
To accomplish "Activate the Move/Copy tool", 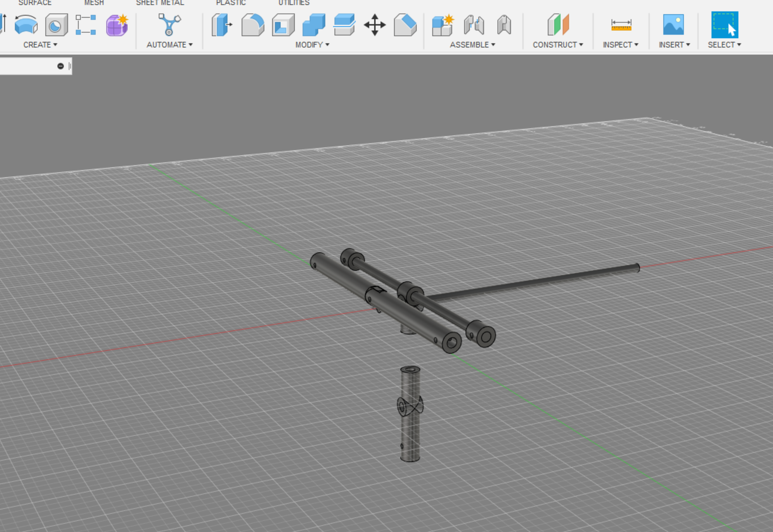I will (375, 25).
